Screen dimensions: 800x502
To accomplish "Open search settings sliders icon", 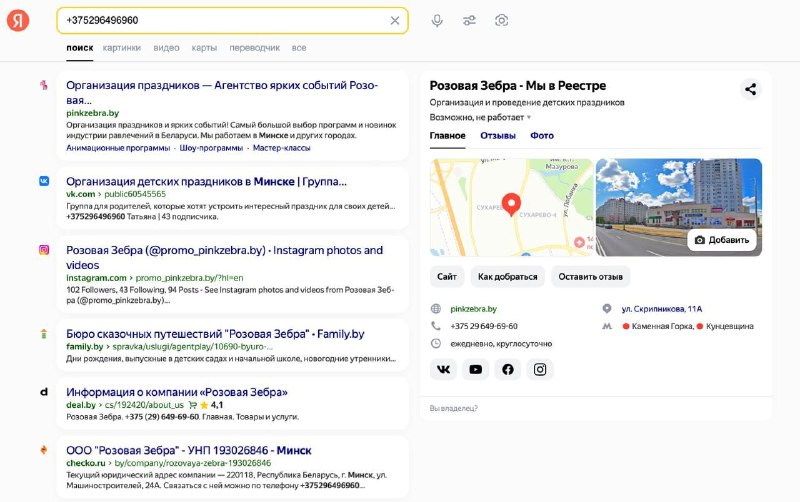I will (469, 20).
